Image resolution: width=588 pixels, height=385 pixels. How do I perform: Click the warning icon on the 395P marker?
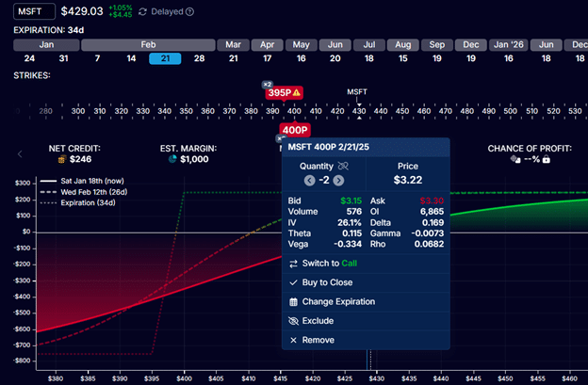[297, 92]
